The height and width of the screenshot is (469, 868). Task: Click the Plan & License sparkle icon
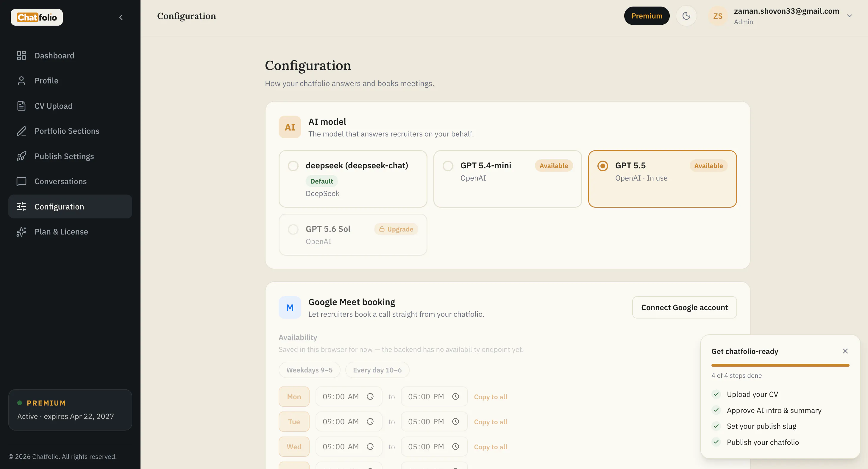21,232
